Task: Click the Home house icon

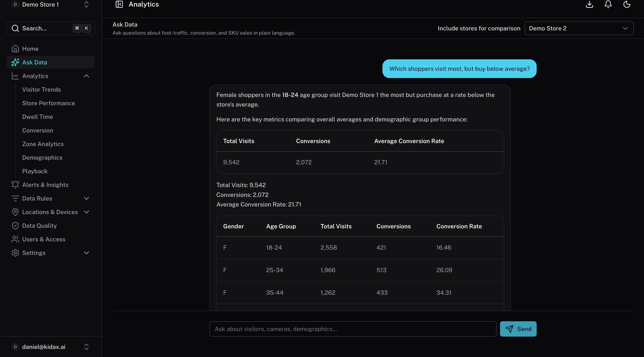Action: [x=15, y=49]
